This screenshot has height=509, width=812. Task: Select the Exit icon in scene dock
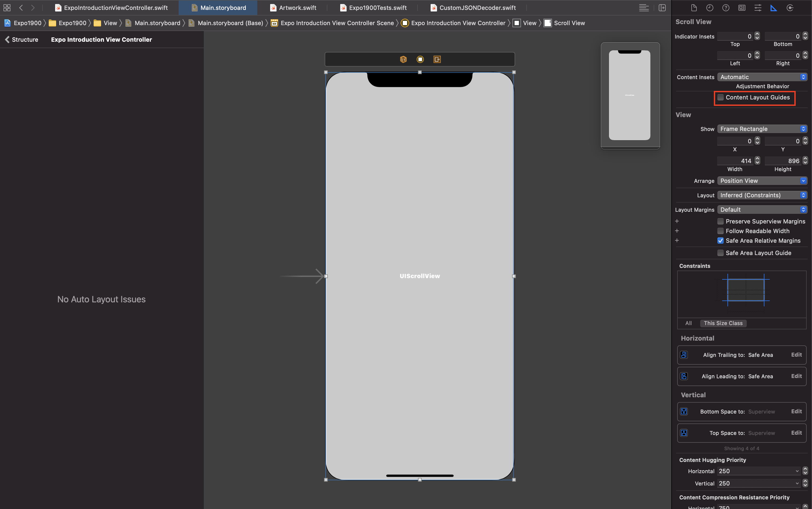tap(437, 59)
